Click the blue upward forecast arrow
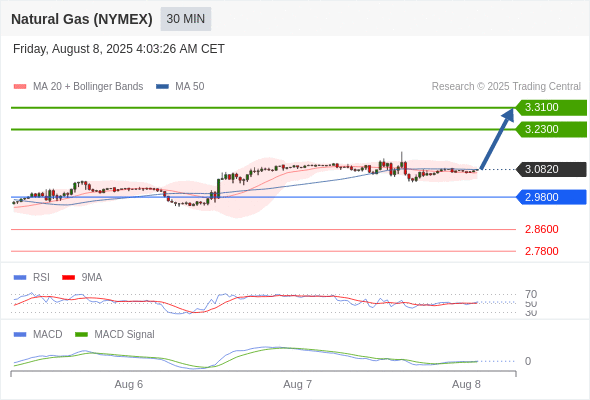 coord(497,138)
